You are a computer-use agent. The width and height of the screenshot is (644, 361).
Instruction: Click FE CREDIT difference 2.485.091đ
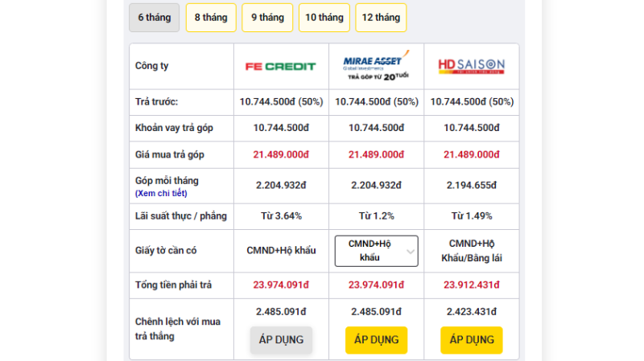(x=281, y=312)
